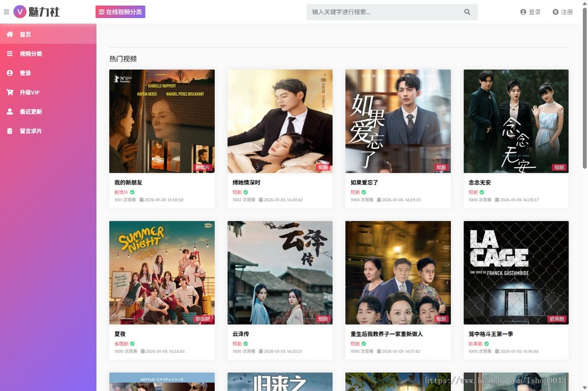Click the title 云泽传
Viewport: 588px width, 391px height.
click(241, 334)
